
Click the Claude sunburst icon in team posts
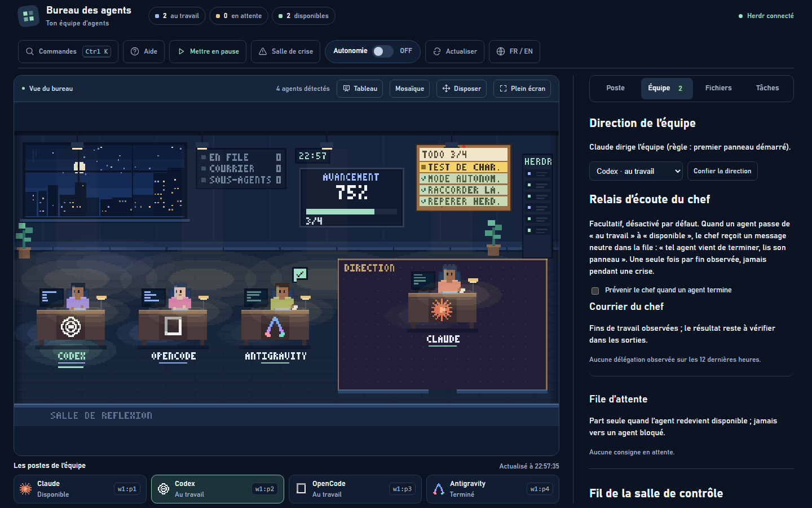point(25,489)
